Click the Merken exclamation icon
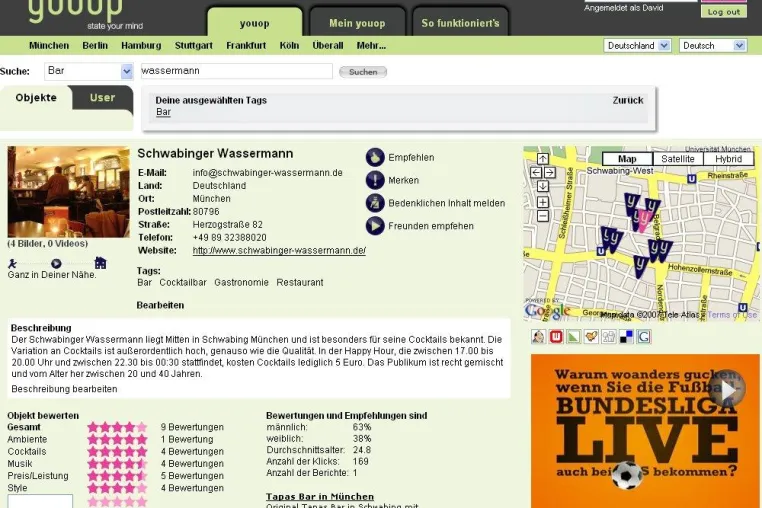762x508 pixels. (x=375, y=180)
